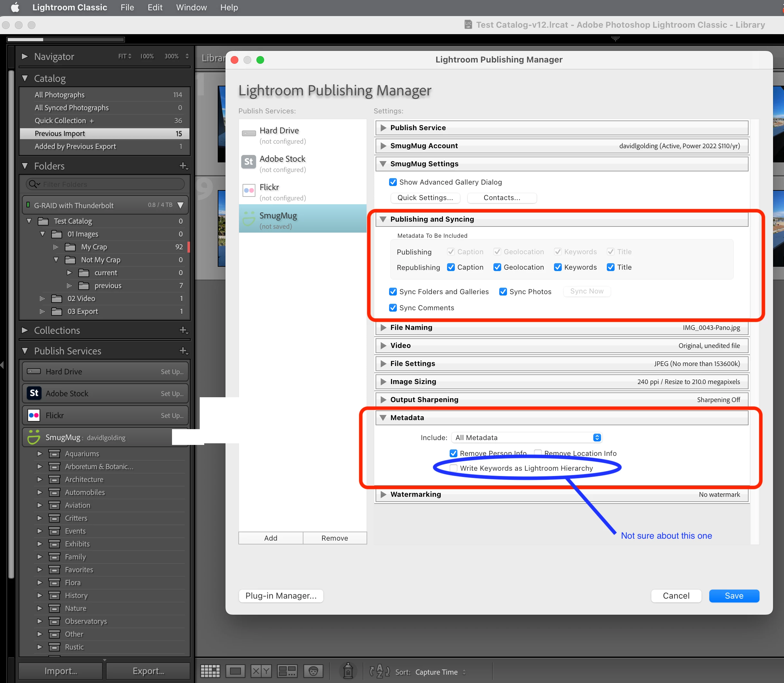Uncheck Sync Comments checkbox
The image size is (784, 683).
[x=393, y=308]
